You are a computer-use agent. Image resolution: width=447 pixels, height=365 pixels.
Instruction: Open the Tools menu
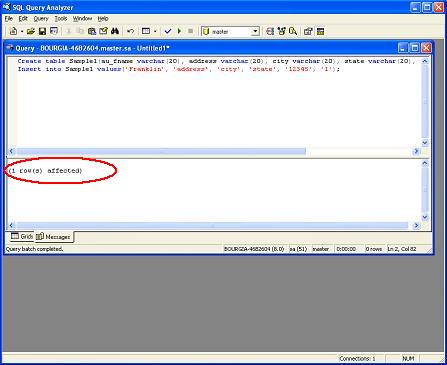click(x=61, y=19)
